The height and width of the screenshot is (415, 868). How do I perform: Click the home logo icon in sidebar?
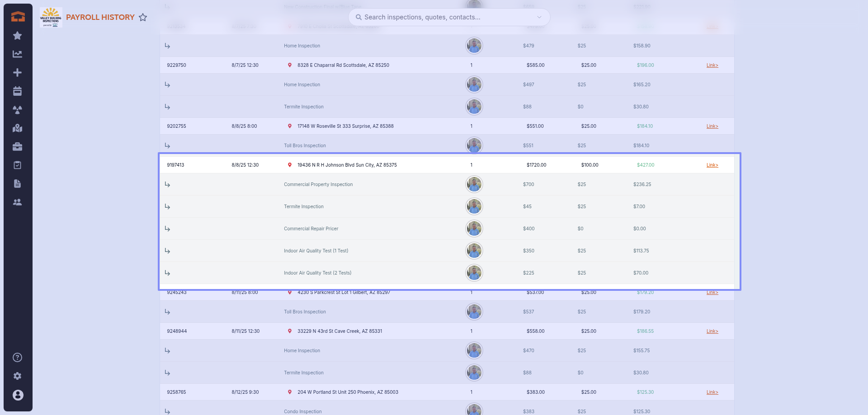pyautogui.click(x=18, y=17)
